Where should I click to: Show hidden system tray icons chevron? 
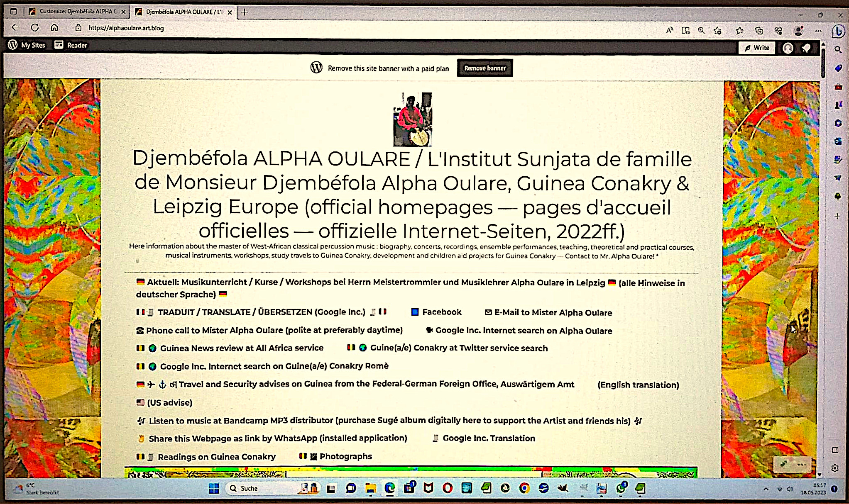[x=766, y=489]
